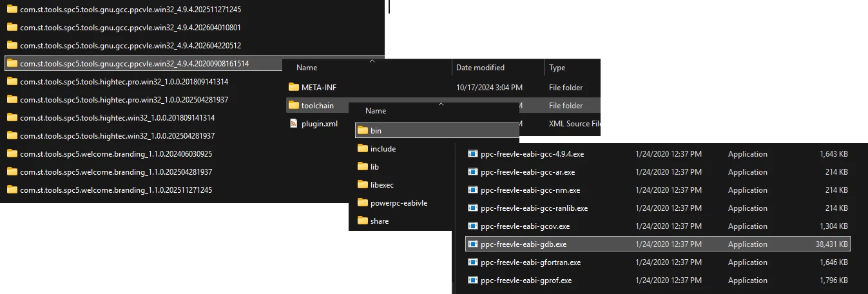Click sort arrow above META-INF Name column

tap(372, 61)
